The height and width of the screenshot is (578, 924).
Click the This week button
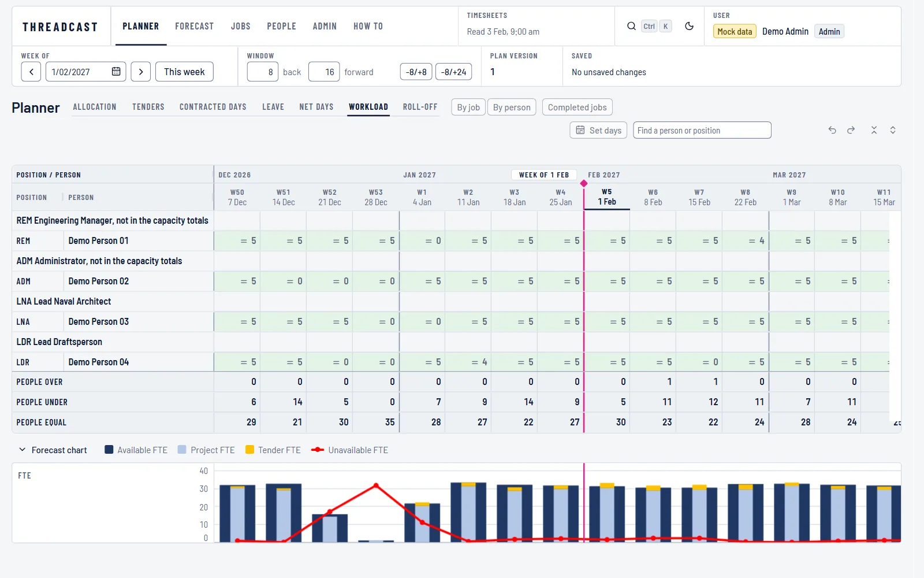coord(184,72)
